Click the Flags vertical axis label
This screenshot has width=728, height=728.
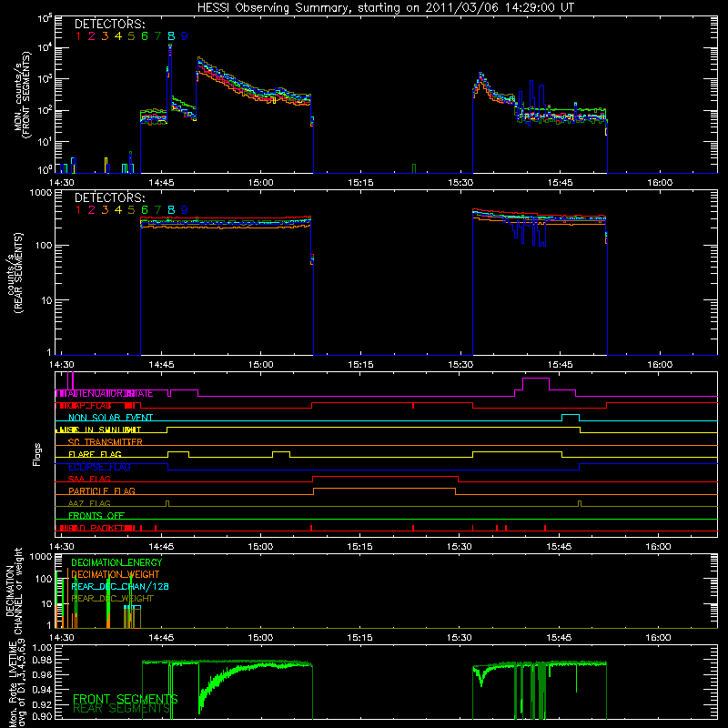pyautogui.click(x=37, y=454)
